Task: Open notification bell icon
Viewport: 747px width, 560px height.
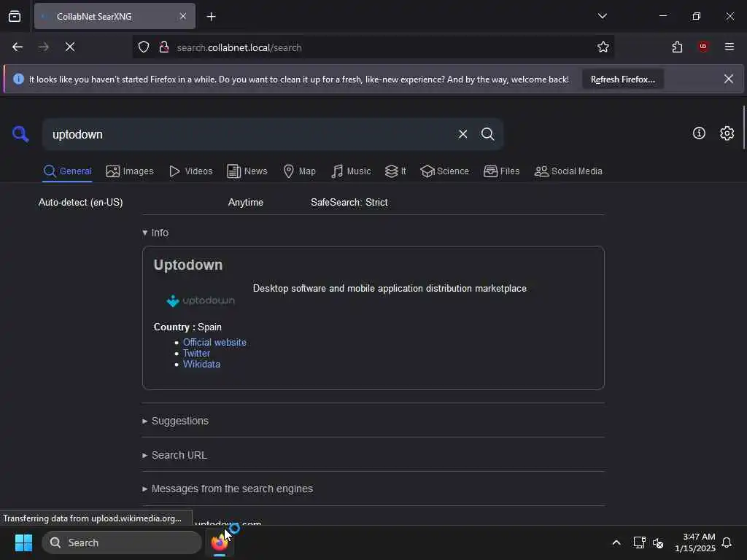Action: [x=727, y=542]
